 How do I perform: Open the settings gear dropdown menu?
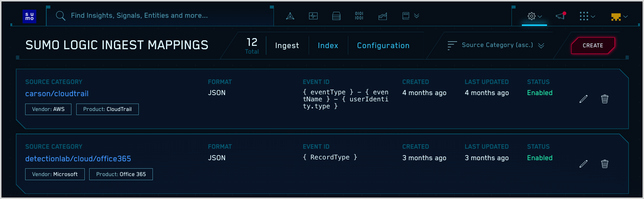pos(534,16)
